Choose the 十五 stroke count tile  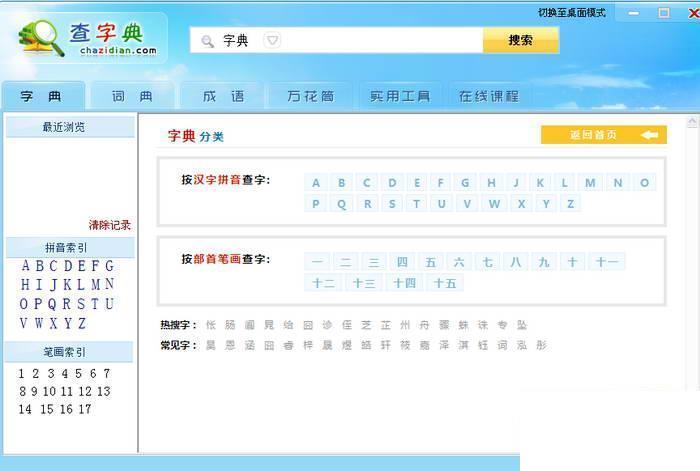[x=445, y=283]
